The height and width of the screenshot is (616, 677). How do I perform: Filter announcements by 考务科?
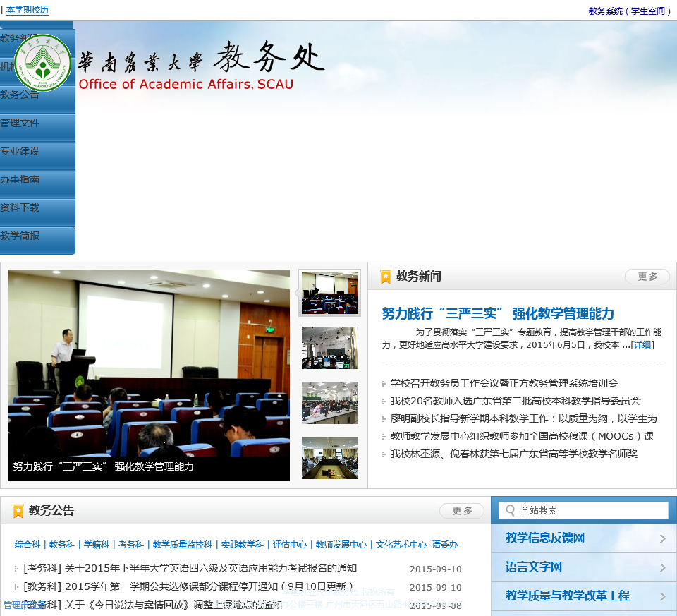pos(131,545)
